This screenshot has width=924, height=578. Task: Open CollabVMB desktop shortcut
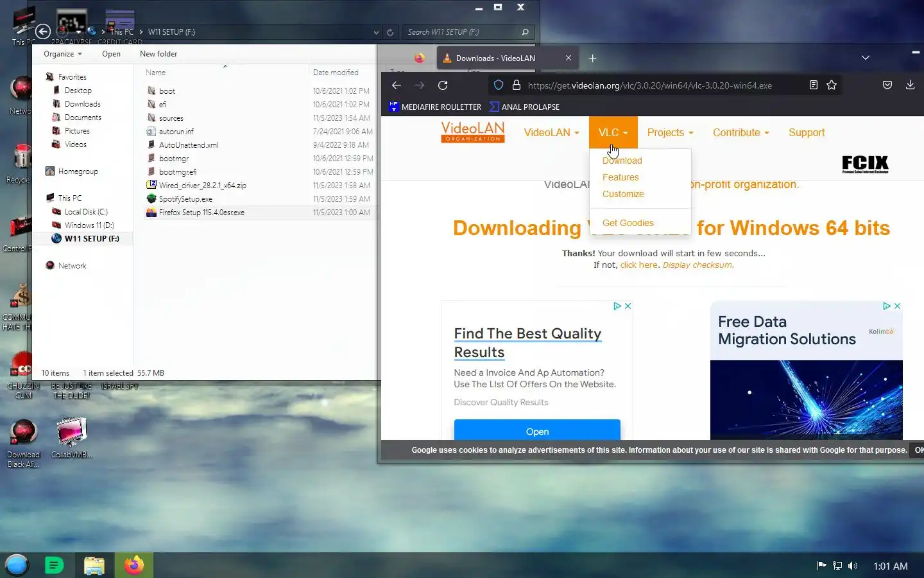[72, 437]
